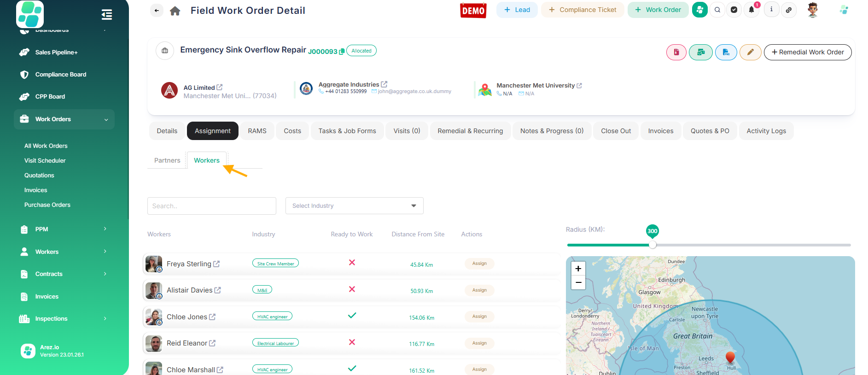
Task: Collapse the sidebar menu icon
Action: pyautogui.click(x=107, y=15)
